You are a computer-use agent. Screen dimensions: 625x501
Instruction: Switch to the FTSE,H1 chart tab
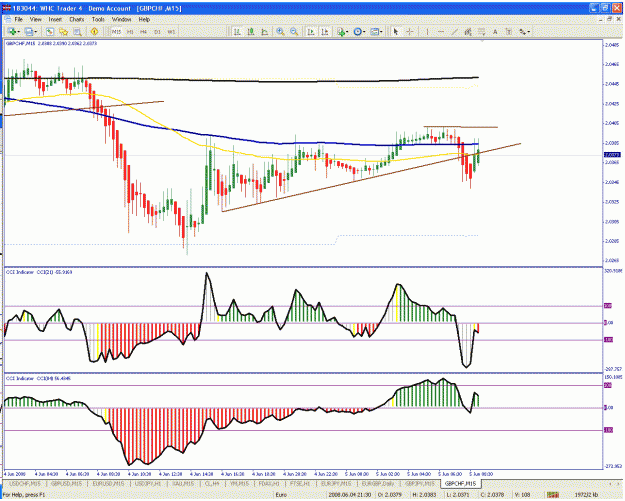click(x=300, y=483)
